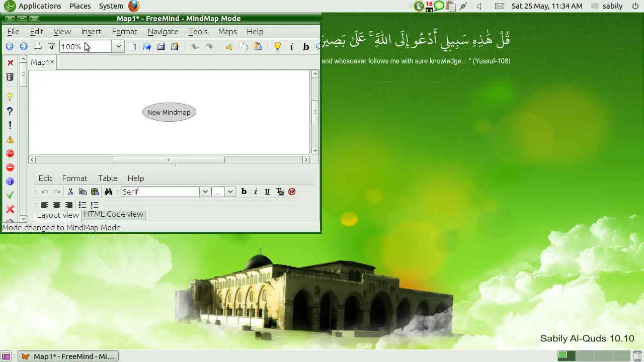Screen dimensions: 644x362
Task: Undo the last action in main toolbar
Action: 195,46
